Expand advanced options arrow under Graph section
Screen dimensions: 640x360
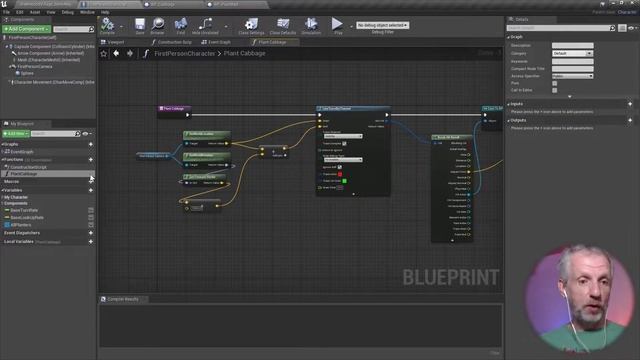coord(570,97)
